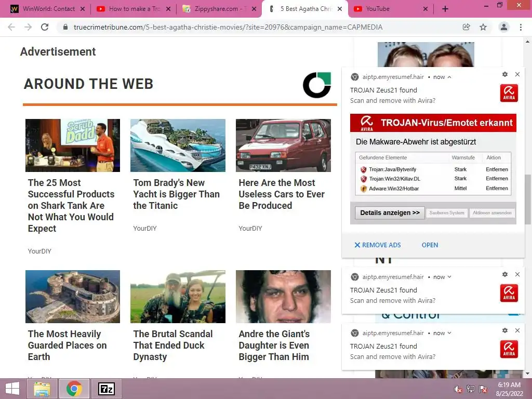Image resolution: width=532 pixels, height=399 pixels.
Task: Open Duck Dynasty scandal thumbnail
Action: click(178, 297)
